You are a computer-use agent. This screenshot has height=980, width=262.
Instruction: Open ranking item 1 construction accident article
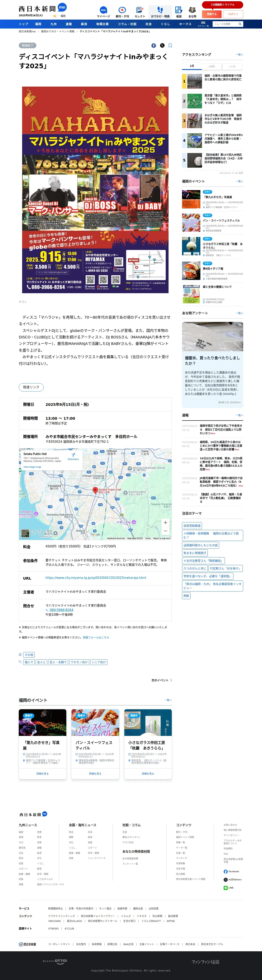pyautogui.click(x=212, y=81)
